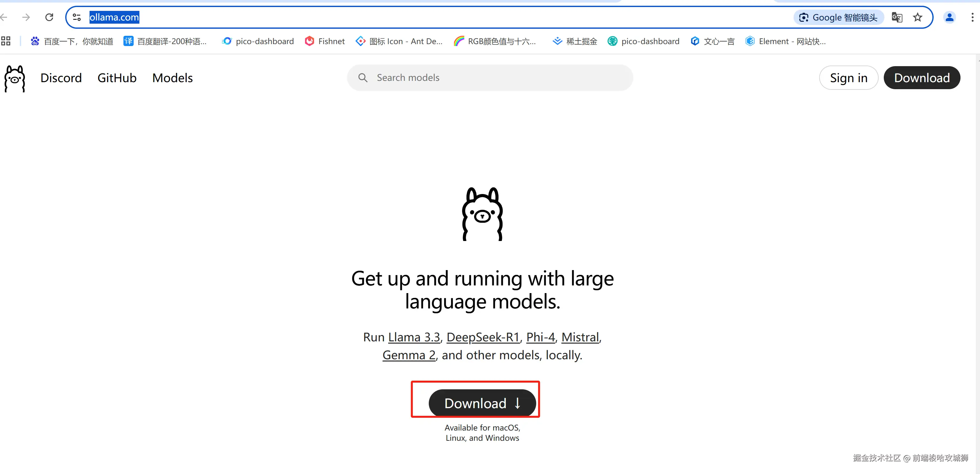Viewport: 980px width, 474px height.
Task: Open the DeepSeek-R1 model link
Action: pos(483,337)
